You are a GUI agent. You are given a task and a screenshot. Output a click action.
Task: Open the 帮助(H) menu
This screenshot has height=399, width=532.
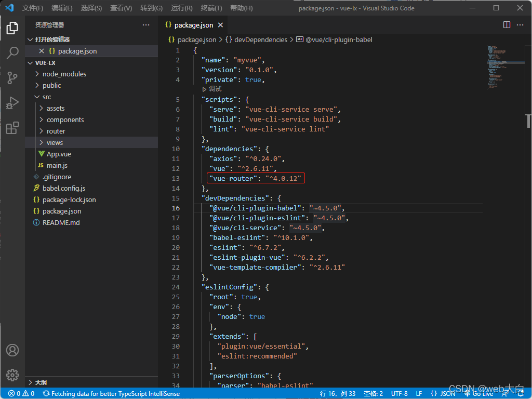click(x=241, y=8)
